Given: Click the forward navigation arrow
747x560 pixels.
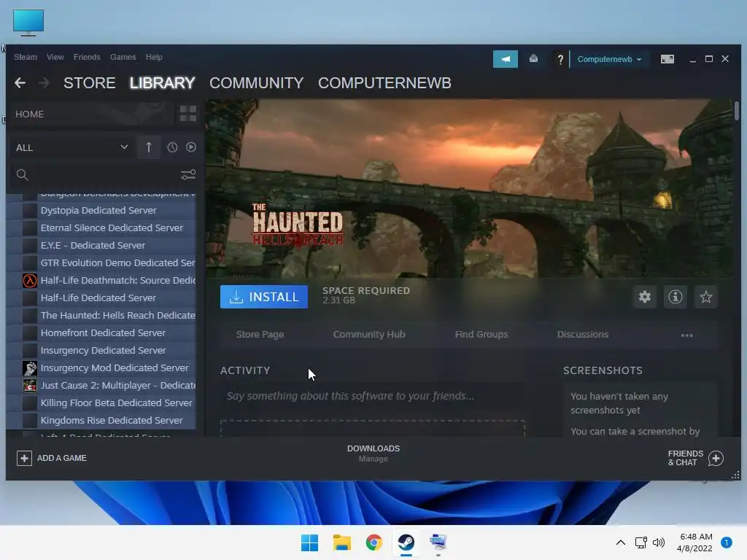Looking at the screenshot, I should pos(44,83).
